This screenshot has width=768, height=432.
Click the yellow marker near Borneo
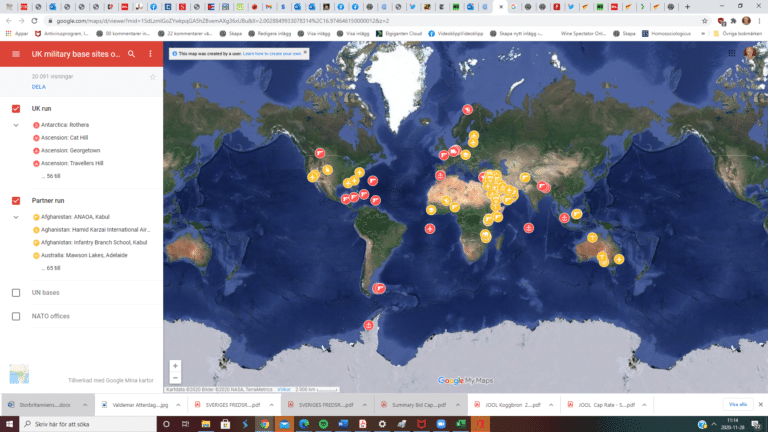tap(576, 214)
